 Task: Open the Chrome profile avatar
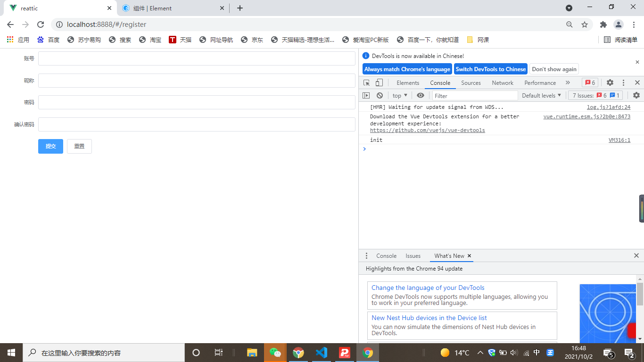pyautogui.click(x=619, y=25)
